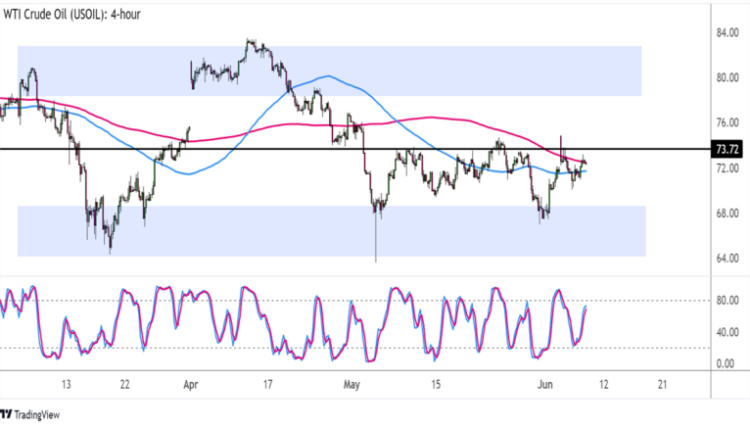
Task: Click the 84.00 price axis label
Action: pos(727,33)
